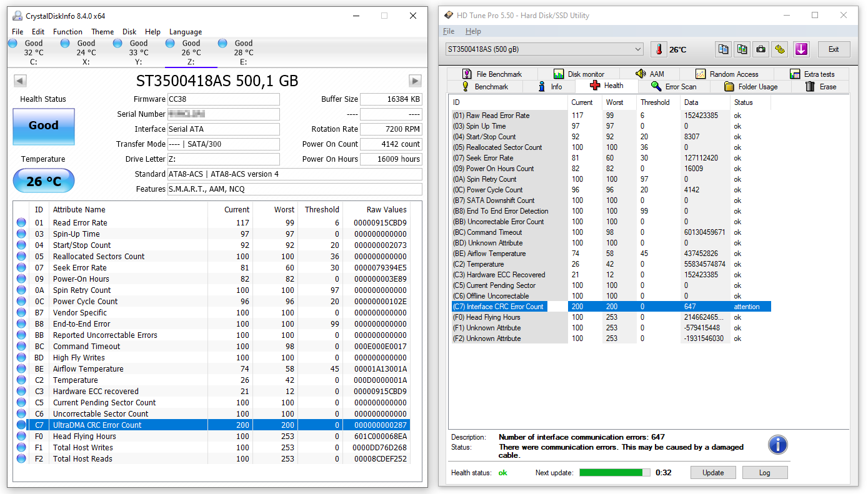
Task: Click the Attribute Name column header
Action: click(x=79, y=210)
